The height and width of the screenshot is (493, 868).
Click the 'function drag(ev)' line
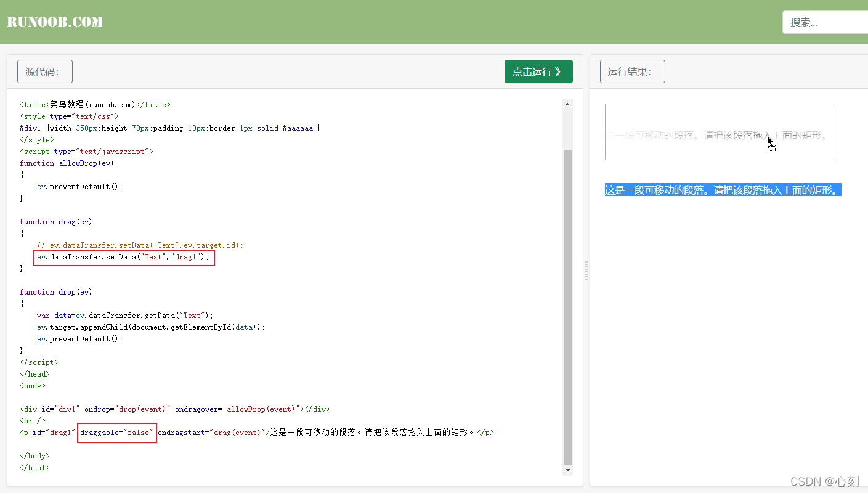tap(55, 222)
